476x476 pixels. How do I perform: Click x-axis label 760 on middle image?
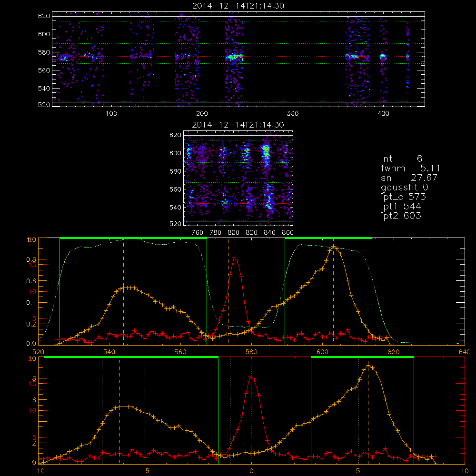point(198,232)
